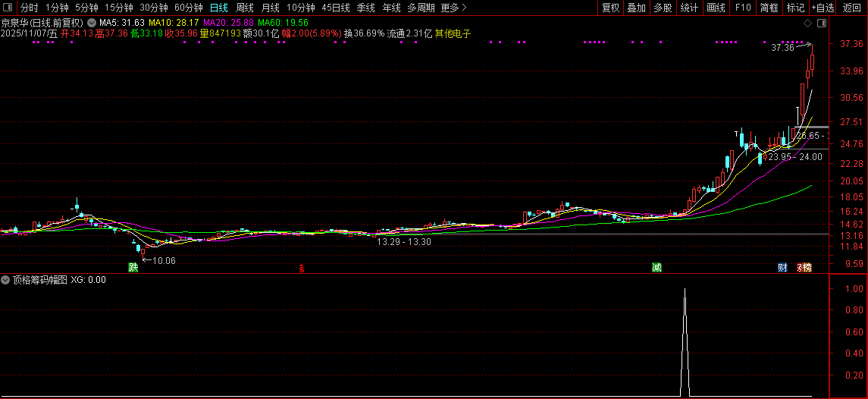Image resolution: width=868 pixels, height=399 pixels.
Task: Click the XG: 0.00 indicator value
Action: click(x=89, y=280)
